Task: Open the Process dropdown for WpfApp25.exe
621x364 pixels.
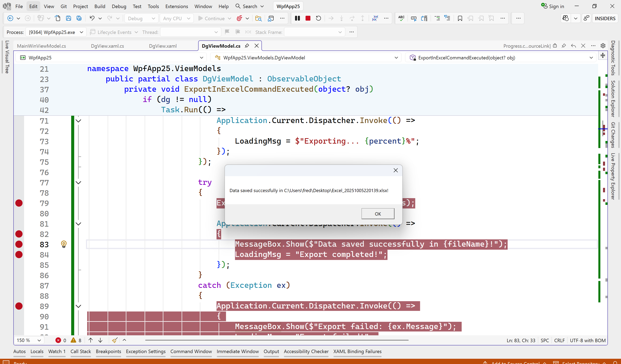Action: coord(81,32)
